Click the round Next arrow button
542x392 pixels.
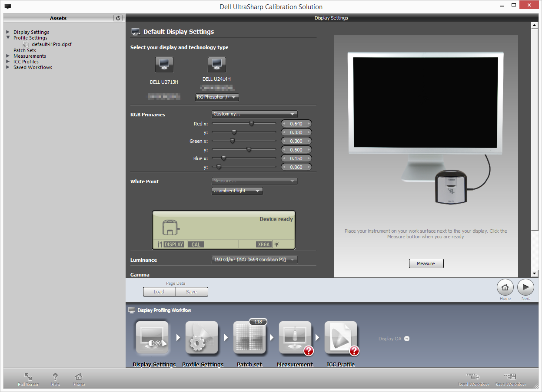click(525, 287)
